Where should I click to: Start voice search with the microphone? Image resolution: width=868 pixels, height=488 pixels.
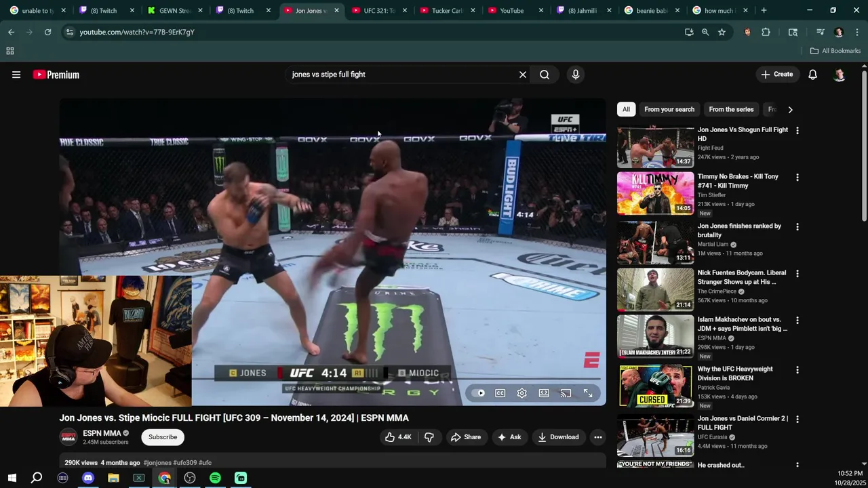(576, 75)
